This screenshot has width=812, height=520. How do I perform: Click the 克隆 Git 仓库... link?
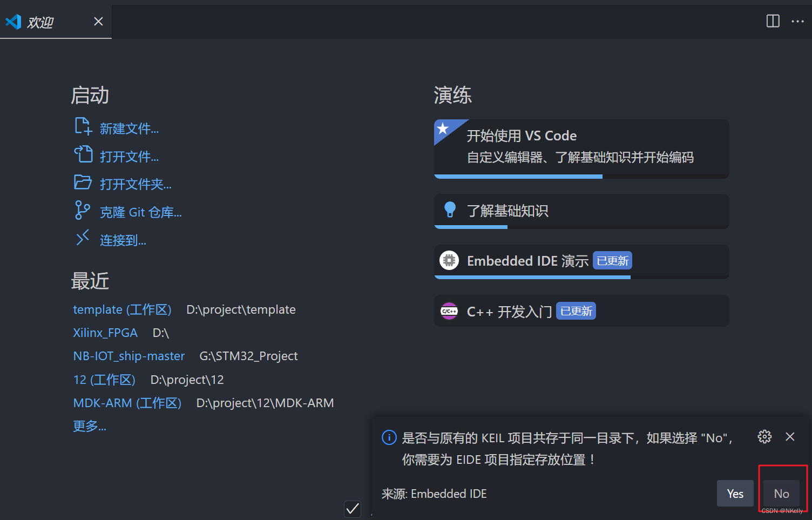pyautogui.click(x=141, y=212)
